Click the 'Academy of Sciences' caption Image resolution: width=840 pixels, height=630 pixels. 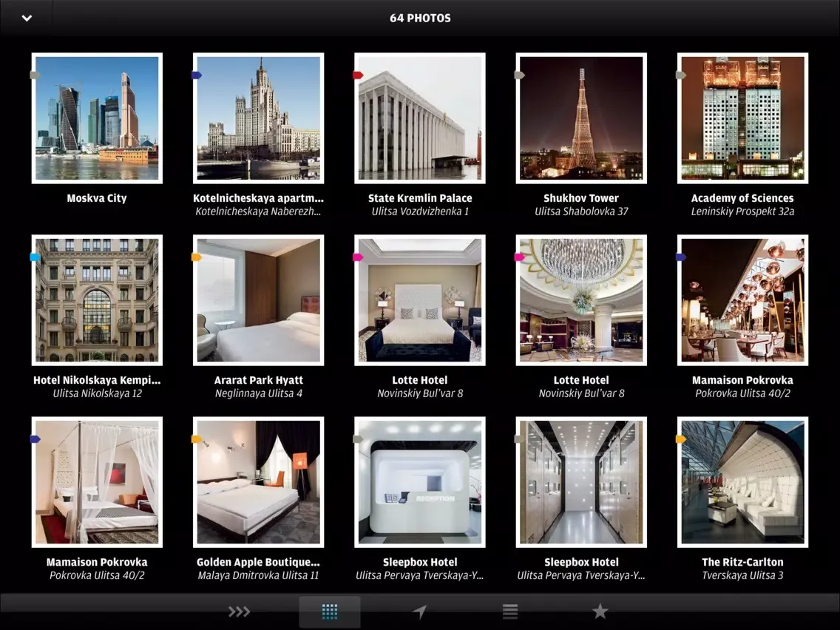pos(742,198)
